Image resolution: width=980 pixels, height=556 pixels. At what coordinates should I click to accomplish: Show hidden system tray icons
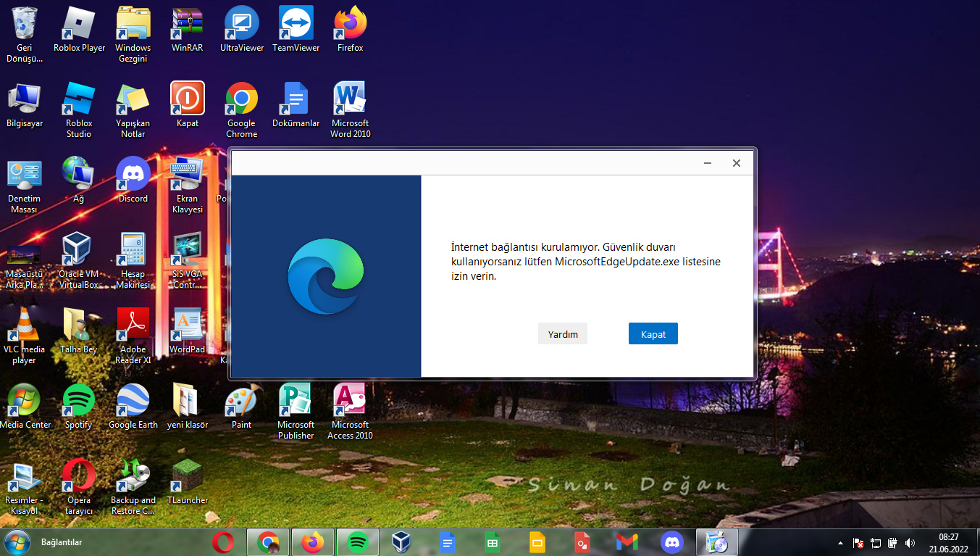pyautogui.click(x=840, y=542)
